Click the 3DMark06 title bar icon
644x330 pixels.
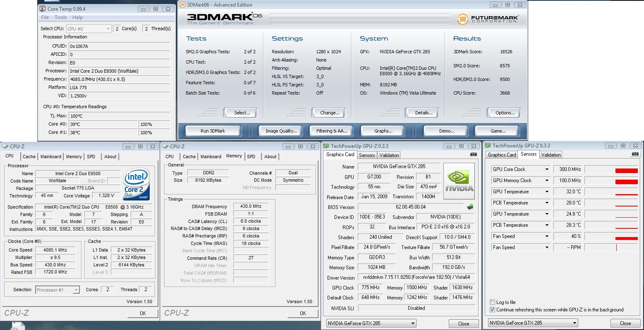(182, 5)
